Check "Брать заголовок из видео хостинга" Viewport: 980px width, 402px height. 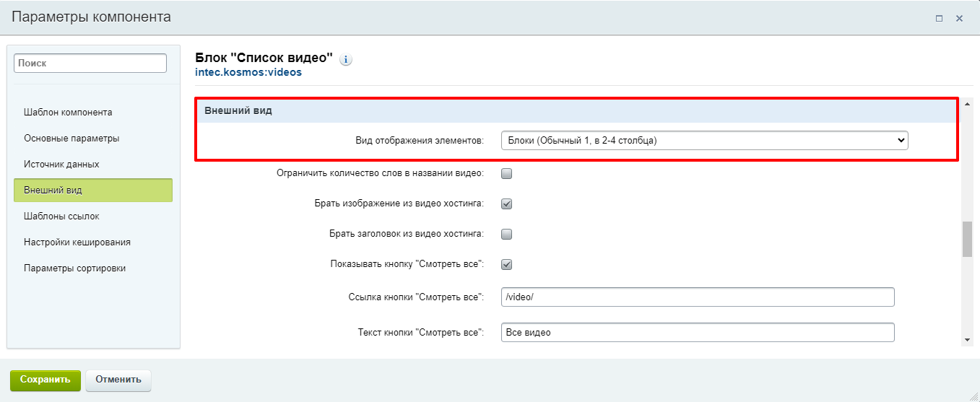(506, 234)
